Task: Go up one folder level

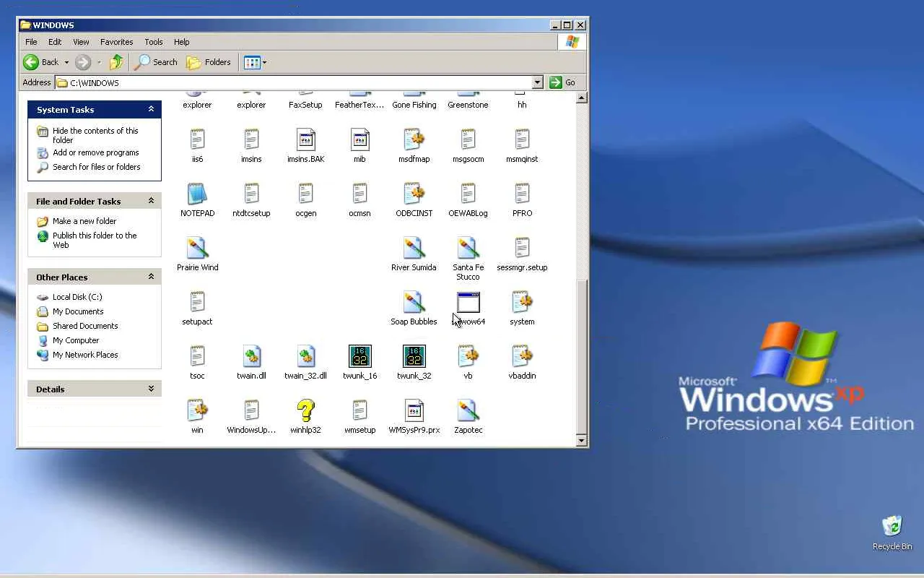Action: click(116, 62)
